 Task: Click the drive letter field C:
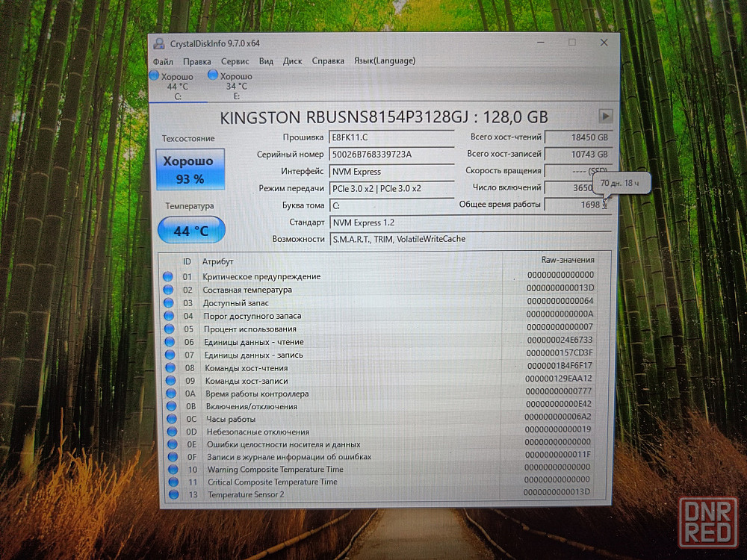[391, 206]
